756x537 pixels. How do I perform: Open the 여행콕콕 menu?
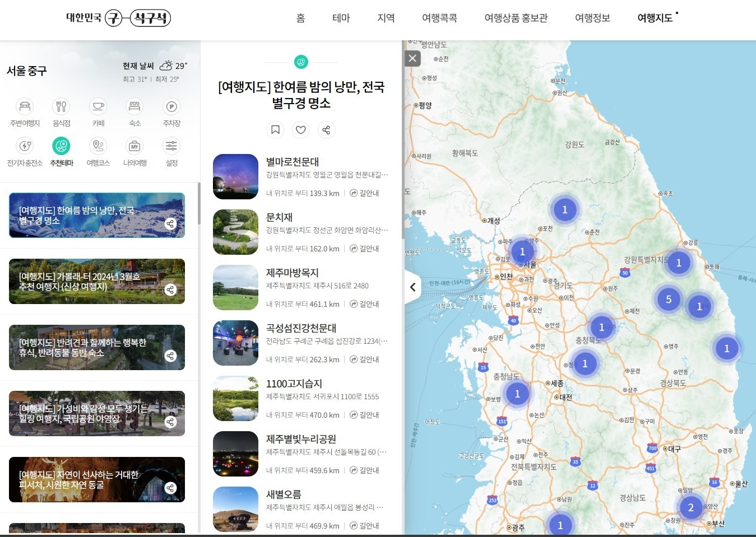(x=439, y=18)
